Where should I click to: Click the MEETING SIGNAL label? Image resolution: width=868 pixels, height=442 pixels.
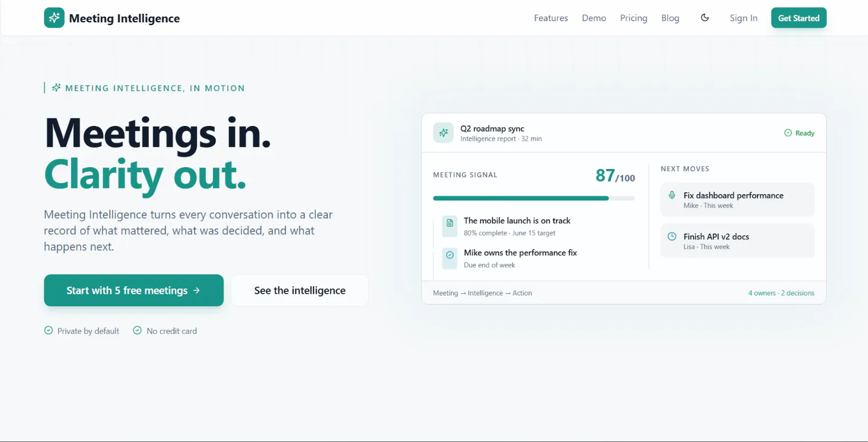[465, 175]
